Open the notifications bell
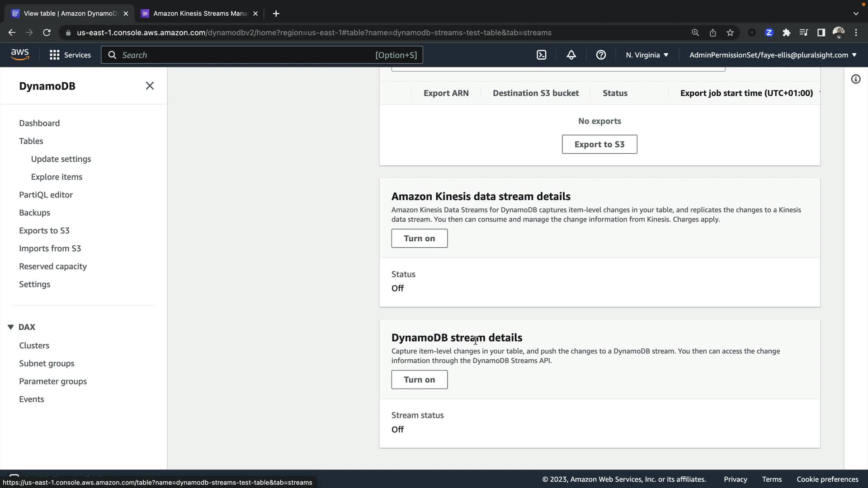The image size is (868, 488). coord(571,55)
